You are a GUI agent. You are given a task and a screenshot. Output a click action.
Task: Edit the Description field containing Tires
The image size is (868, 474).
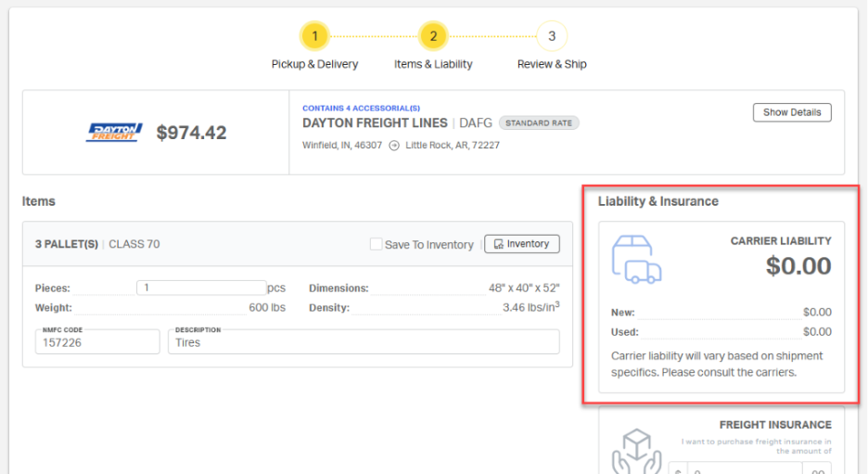(364, 342)
